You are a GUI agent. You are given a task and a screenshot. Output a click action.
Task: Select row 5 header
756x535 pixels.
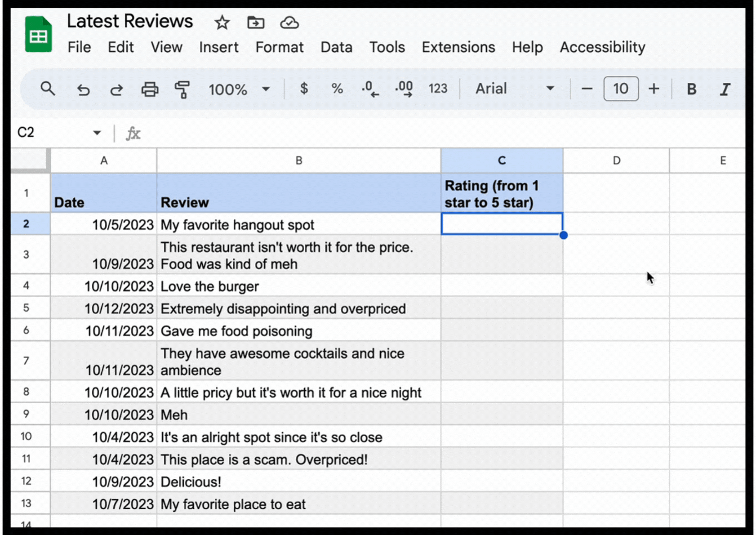(x=30, y=308)
